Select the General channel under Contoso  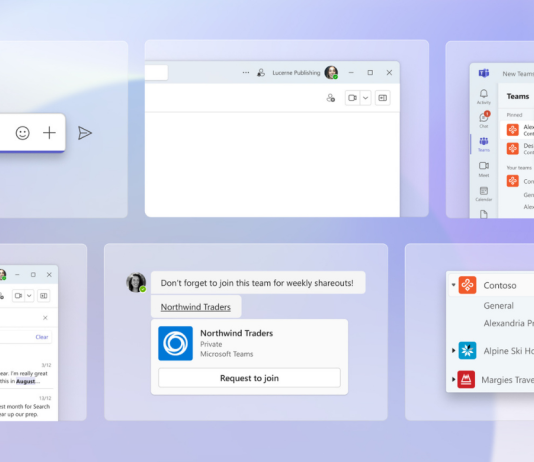(x=498, y=305)
